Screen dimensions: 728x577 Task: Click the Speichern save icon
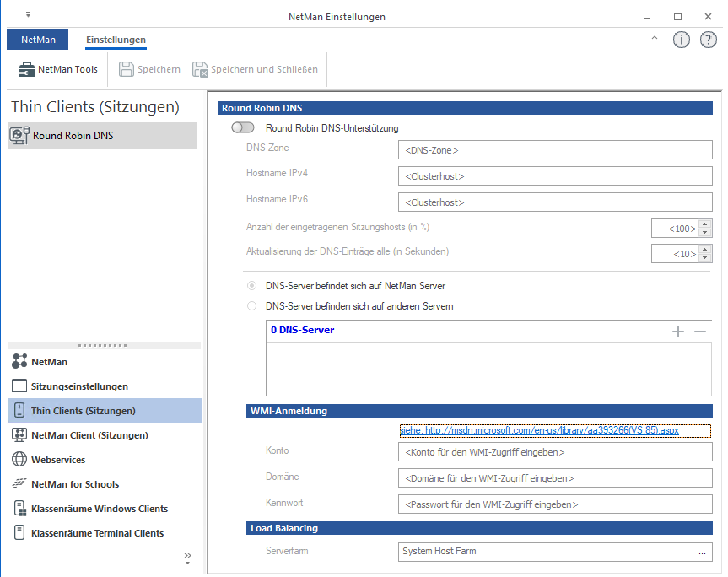pyautogui.click(x=128, y=69)
